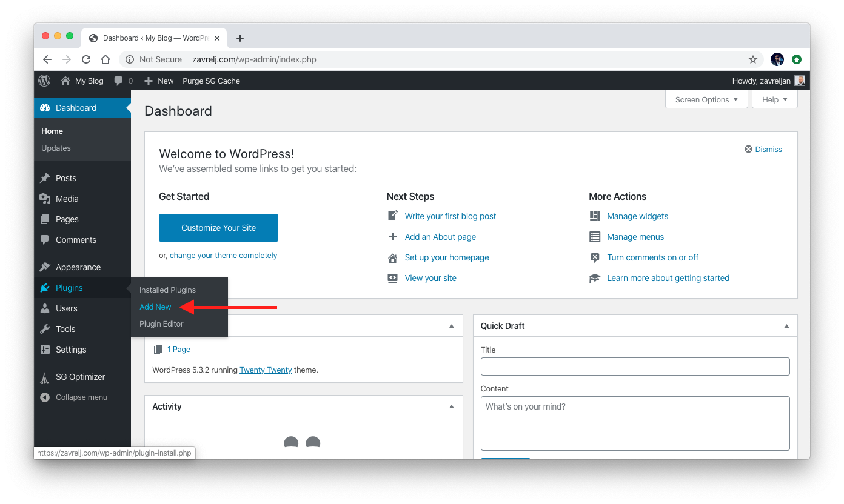Focus the Quick Draft Title field
The image size is (844, 504).
coord(635,366)
